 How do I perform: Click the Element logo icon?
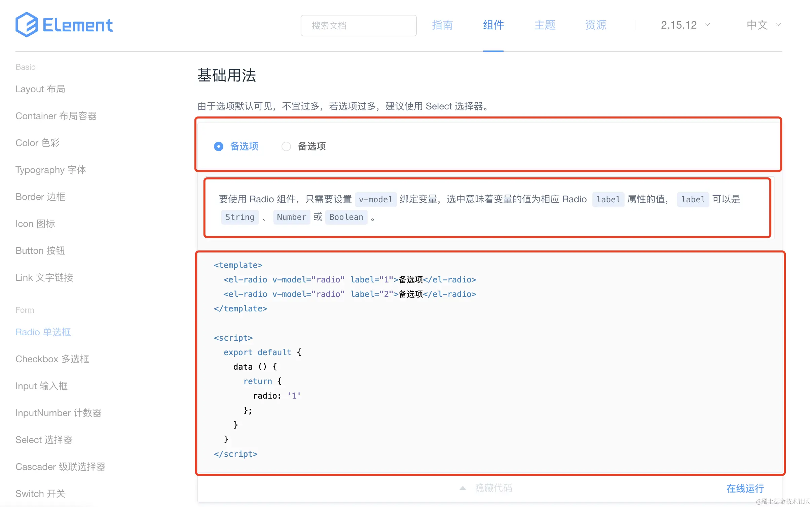[27, 25]
